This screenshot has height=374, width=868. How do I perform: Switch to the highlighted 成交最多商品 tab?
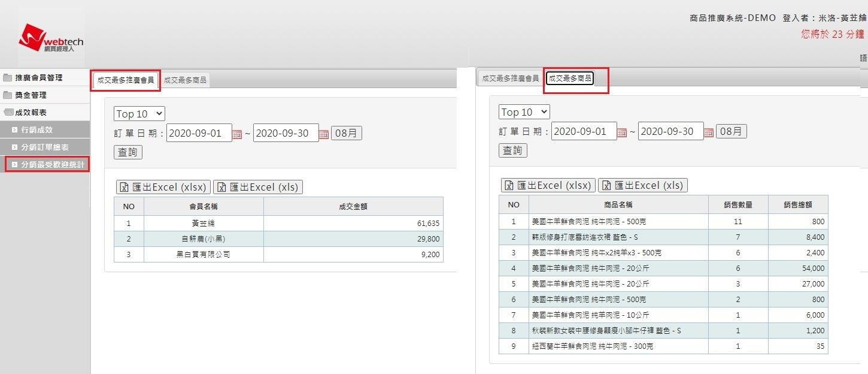coord(570,79)
